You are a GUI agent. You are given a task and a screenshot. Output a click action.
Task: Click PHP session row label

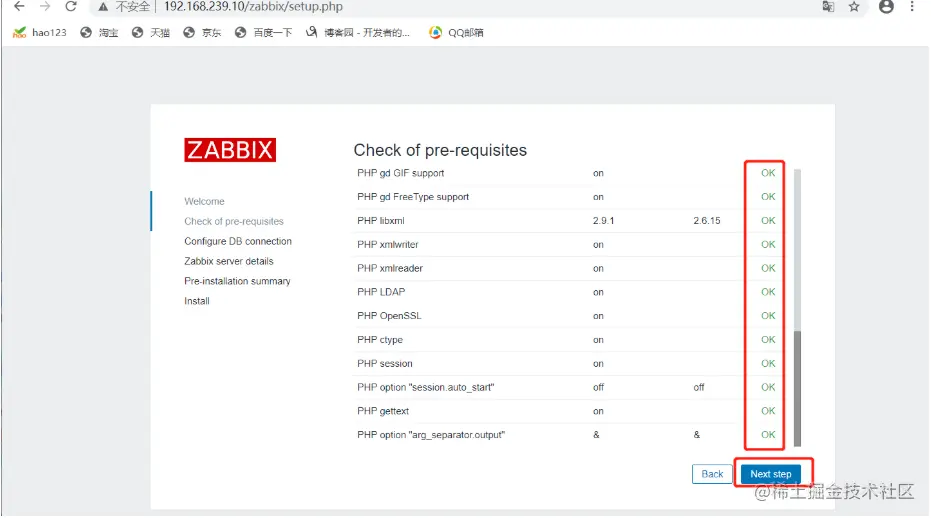pos(385,364)
